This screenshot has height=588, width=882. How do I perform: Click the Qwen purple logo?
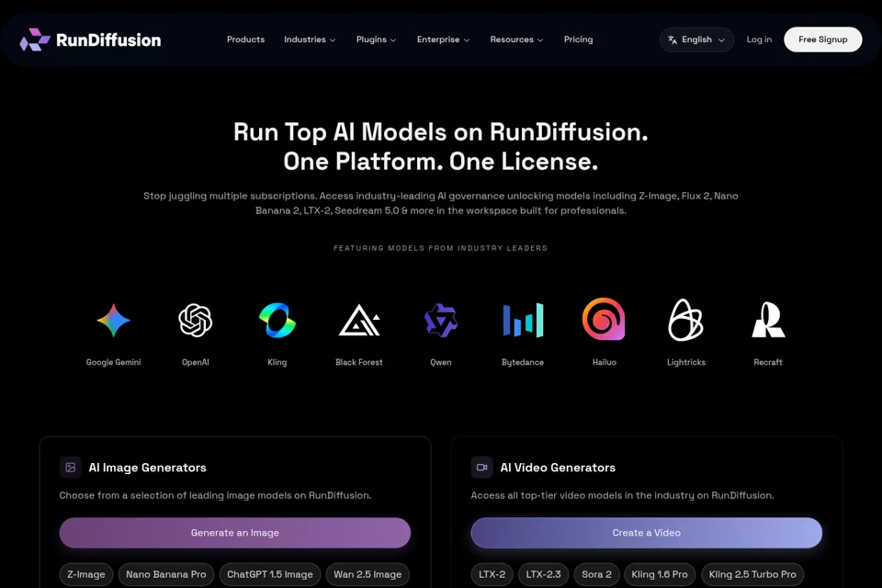(440, 320)
